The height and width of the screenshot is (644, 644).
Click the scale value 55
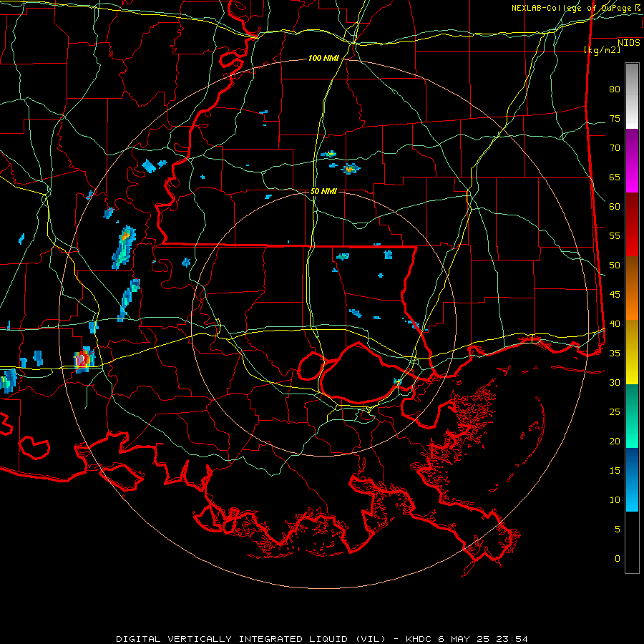coord(615,235)
